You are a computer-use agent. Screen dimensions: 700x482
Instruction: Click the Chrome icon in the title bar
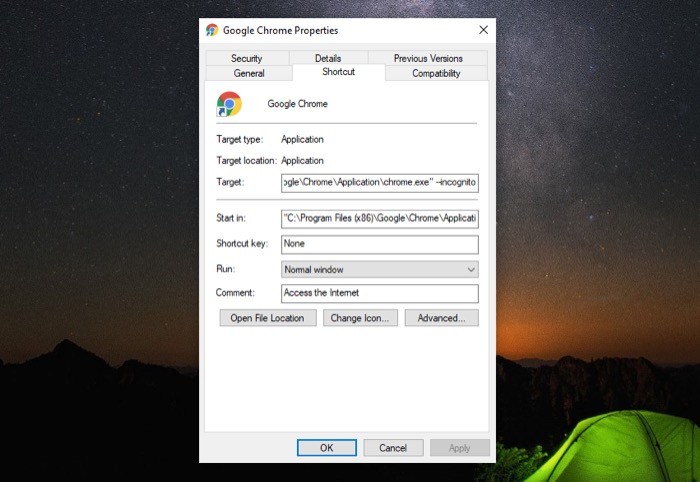pos(212,31)
